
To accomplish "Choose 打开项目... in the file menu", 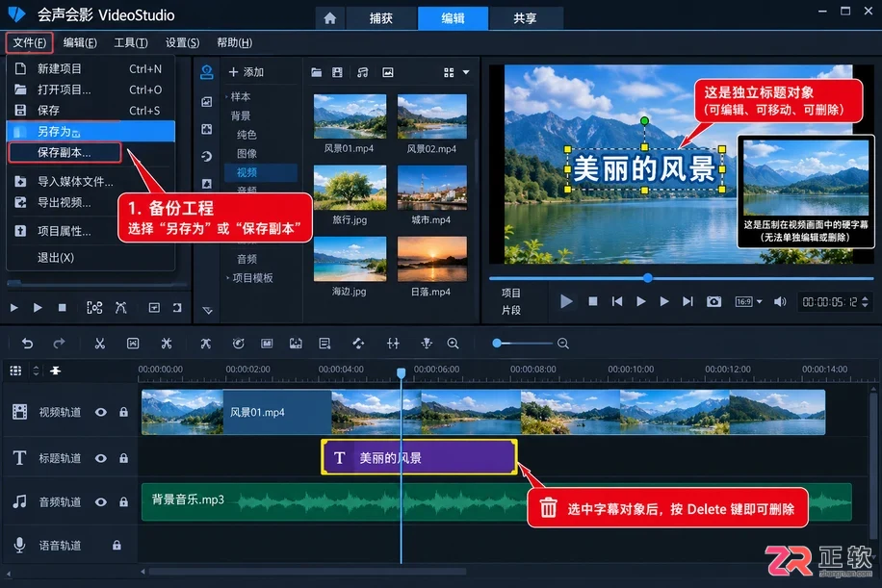I will point(90,89).
